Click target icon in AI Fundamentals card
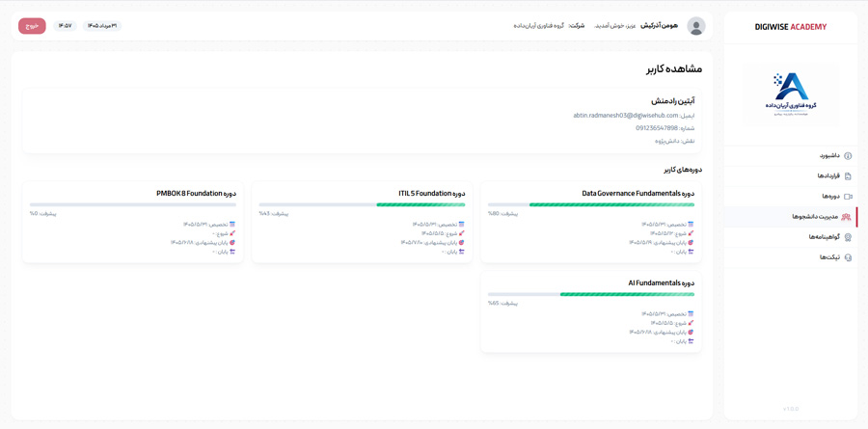Image resolution: width=868 pixels, height=429 pixels. tap(691, 333)
